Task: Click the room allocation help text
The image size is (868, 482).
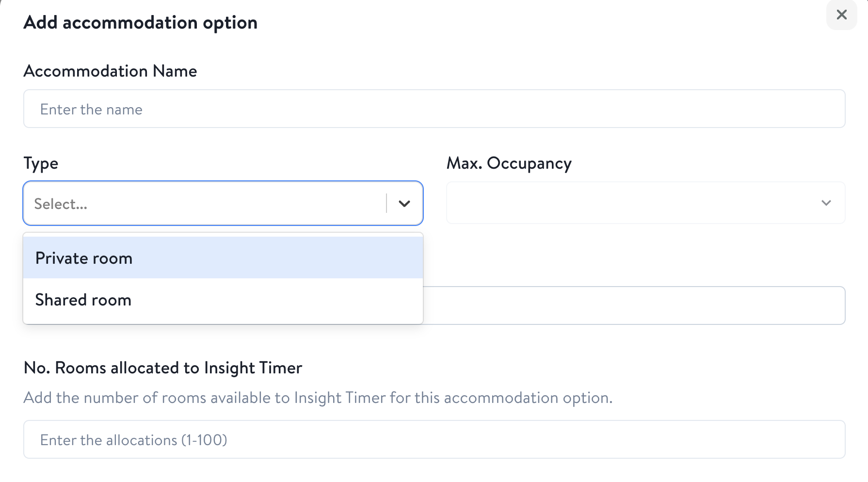Action: [318, 398]
